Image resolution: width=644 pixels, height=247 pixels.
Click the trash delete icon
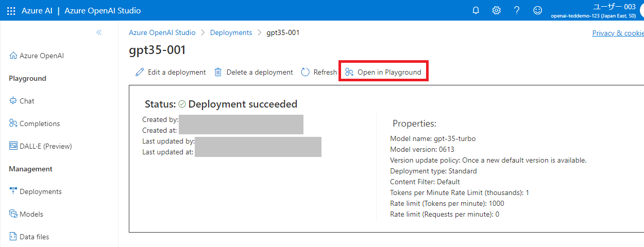click(x=218, y=72)
